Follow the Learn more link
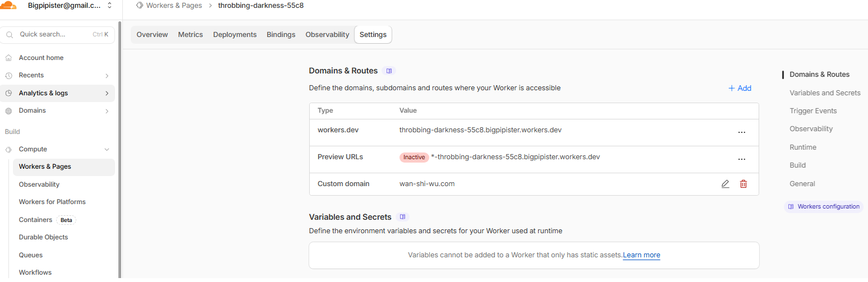 (641, 255)
